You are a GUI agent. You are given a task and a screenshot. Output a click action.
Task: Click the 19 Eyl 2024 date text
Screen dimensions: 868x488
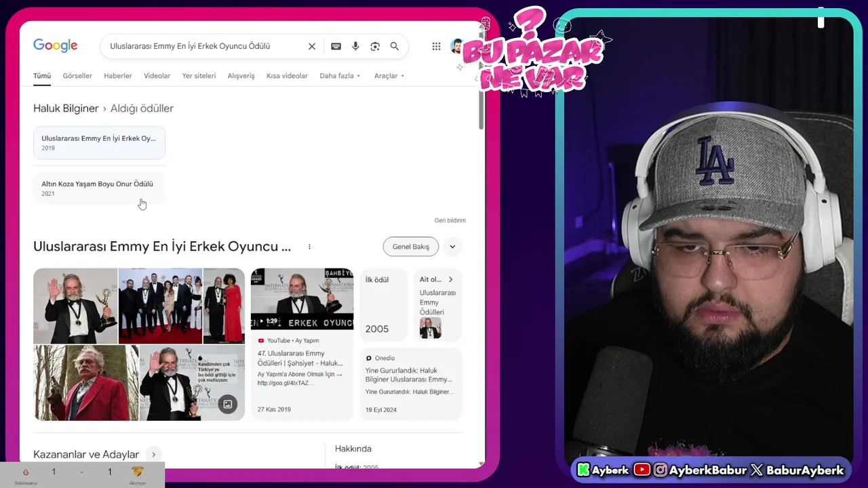point(381,410)
